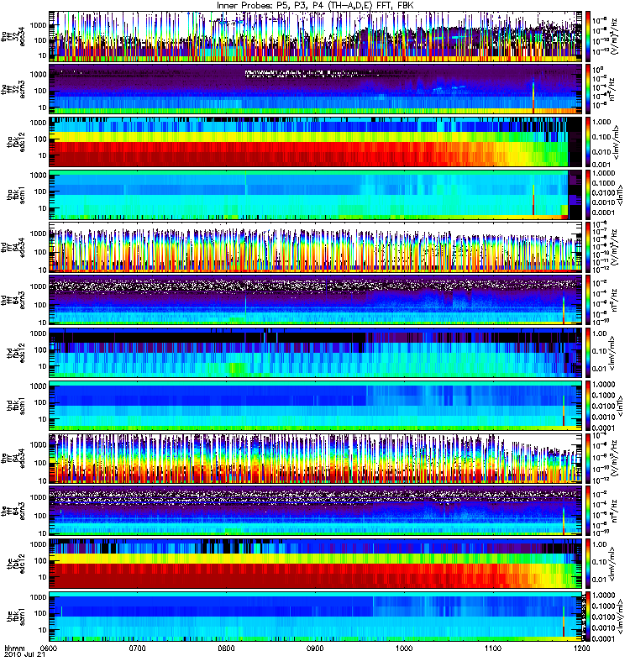Click the 'tha fbk edc12' y-axis label
Screen dimensions: 630x672
click(x=16, y=142)
